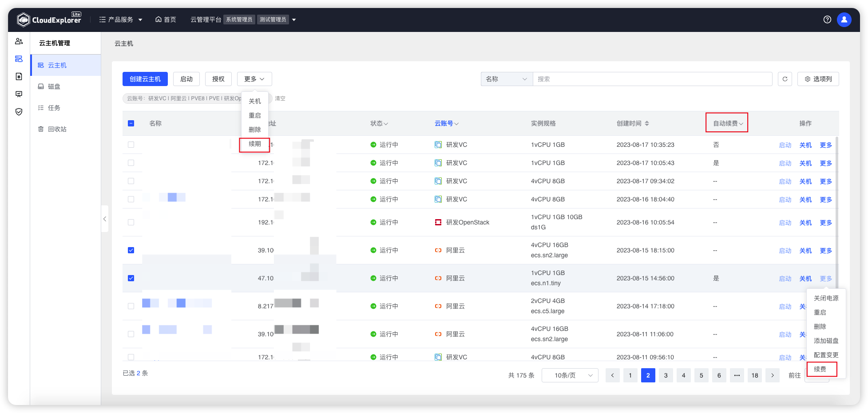Open the 选项列 column settings
Viewport: 868px width, 413px height.
[x=818, y=79]
